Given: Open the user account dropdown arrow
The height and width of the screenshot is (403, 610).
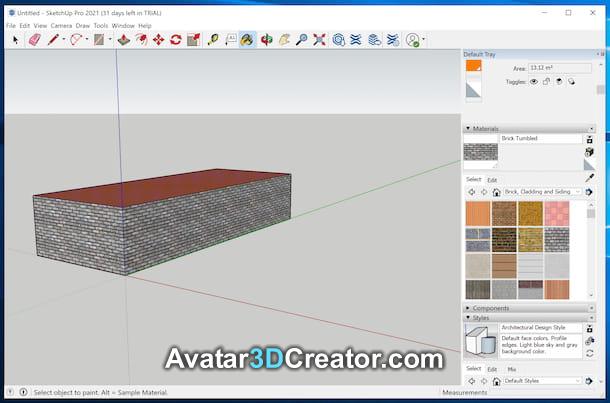Looking at the screenshot, I should 423,39.
